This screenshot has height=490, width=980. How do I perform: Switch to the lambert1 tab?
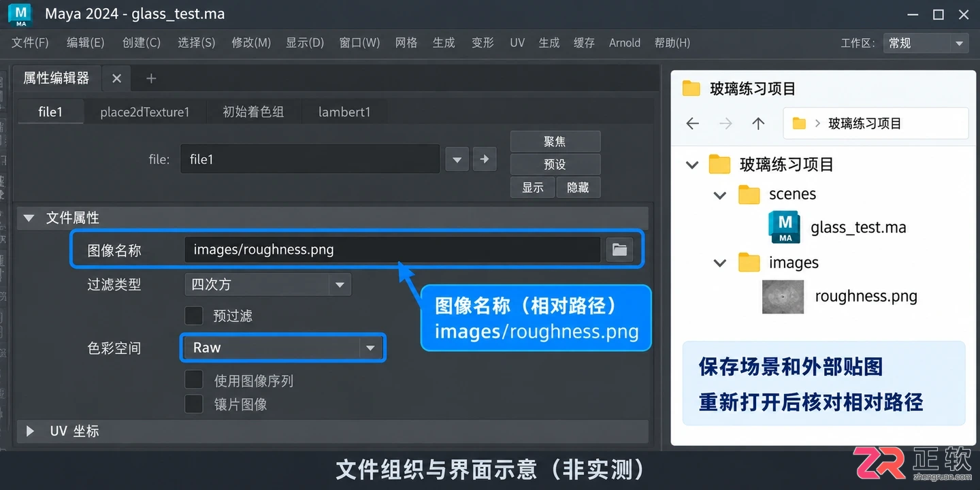click(344, 112)
